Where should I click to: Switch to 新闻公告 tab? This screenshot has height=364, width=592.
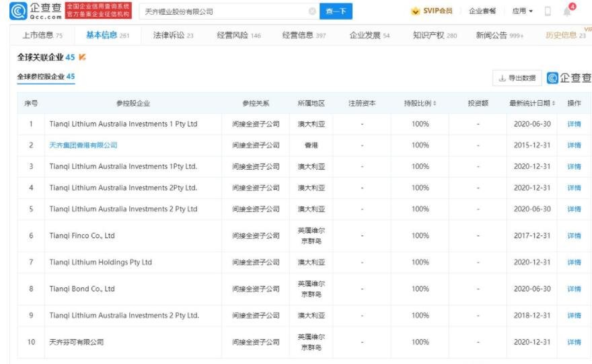499,35
